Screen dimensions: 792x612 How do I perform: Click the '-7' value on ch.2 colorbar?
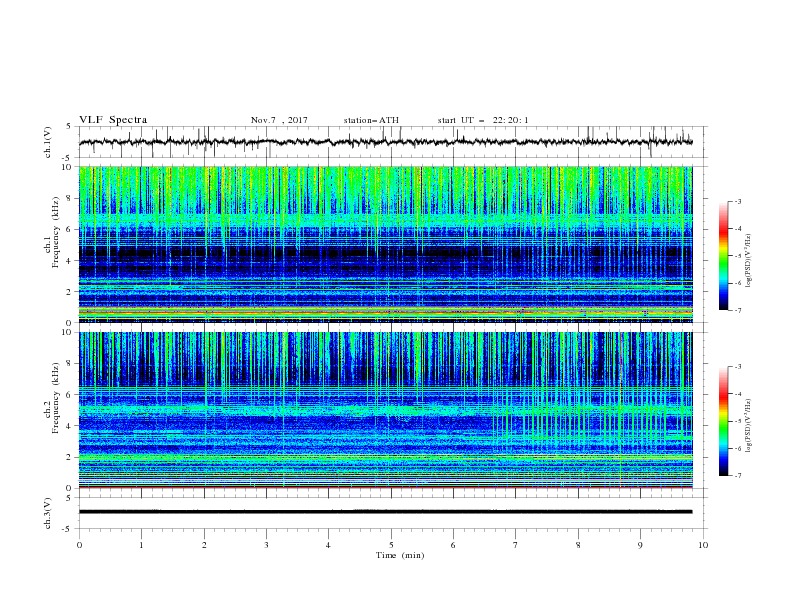[737, 476]
